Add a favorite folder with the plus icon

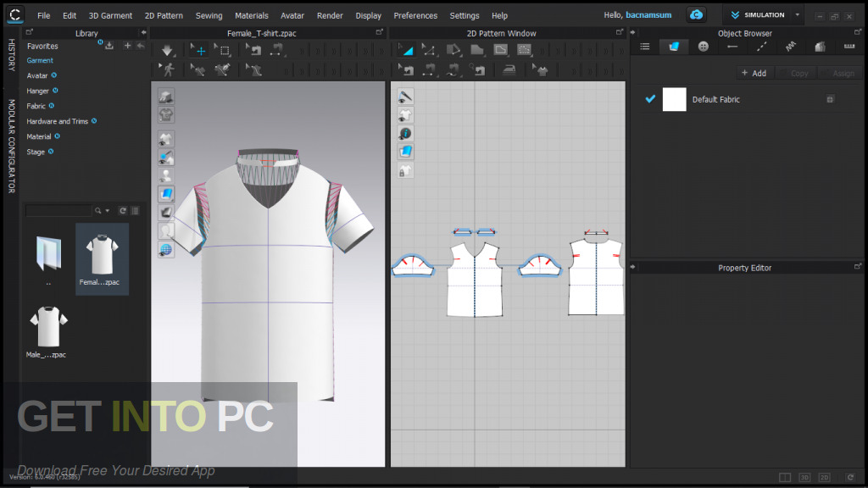(x=127, y=46)
